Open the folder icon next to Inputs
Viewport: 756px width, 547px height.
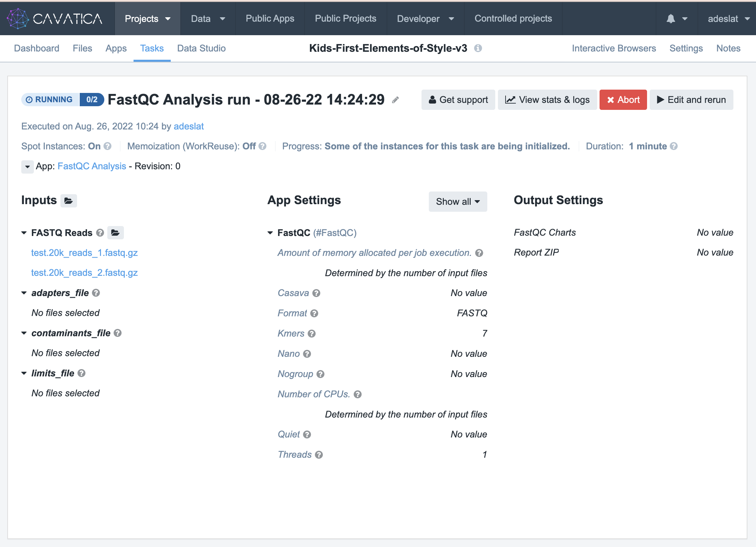coord(68,200)
